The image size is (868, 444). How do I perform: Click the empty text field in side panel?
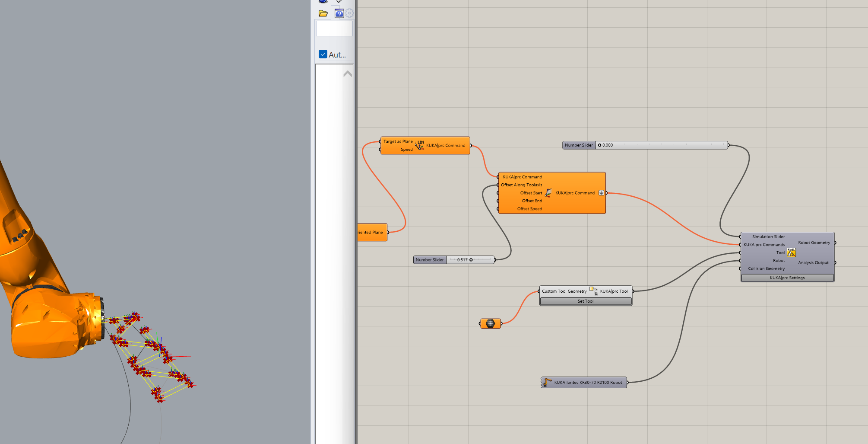point(334,29)
